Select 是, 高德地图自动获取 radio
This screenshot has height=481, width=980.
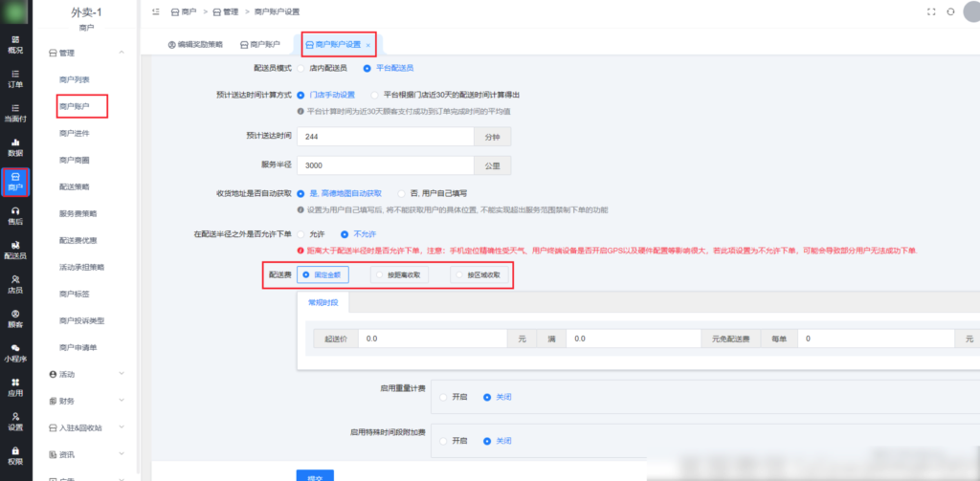301,194
